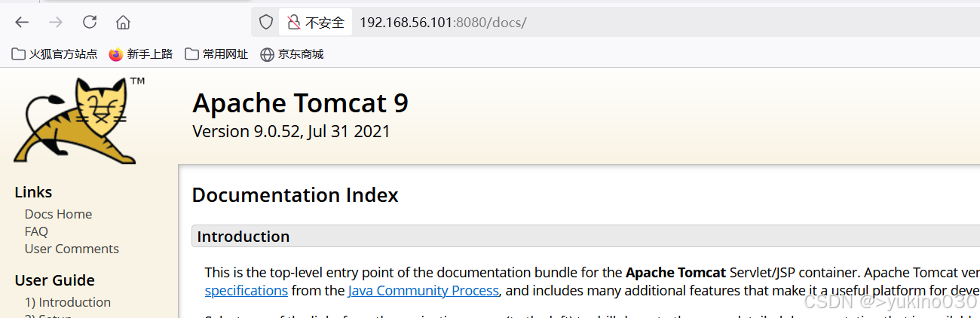This screenshot has width=980, height=318.
Task: Open the 新手上路 Firefox bookmark
Action: coord(141,54)
